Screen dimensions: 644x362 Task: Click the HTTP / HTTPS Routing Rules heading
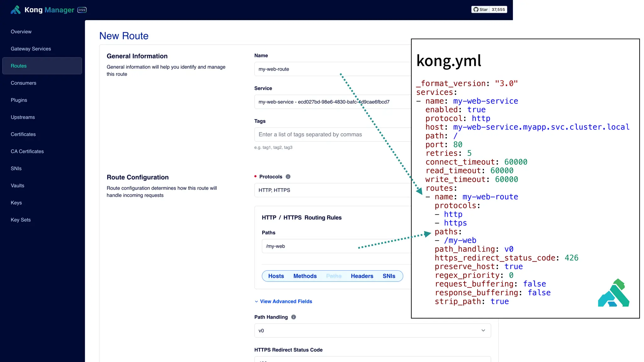tap(302, 217)
